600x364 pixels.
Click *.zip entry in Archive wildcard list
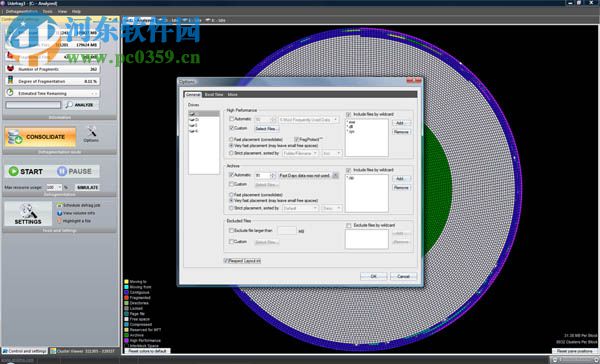[351, 178]
